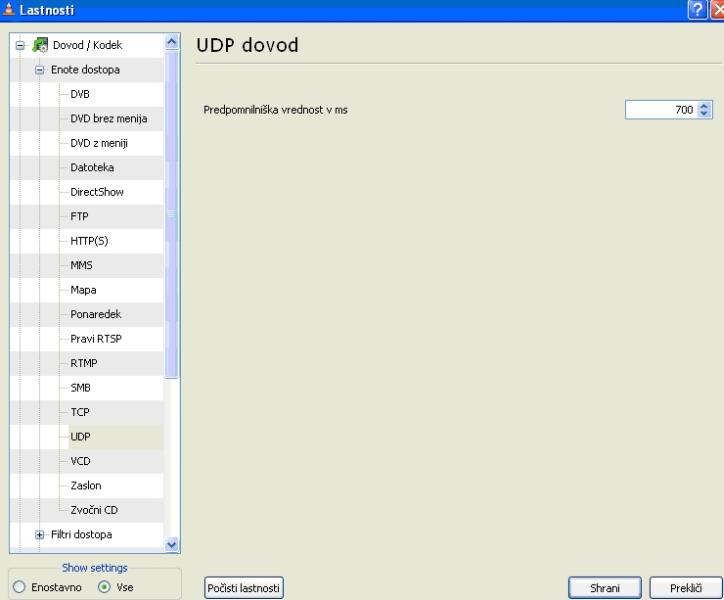Select the Enostavno settings radio button
The image size is (724, 600).
pyautogui.click(x=17, y=587)
